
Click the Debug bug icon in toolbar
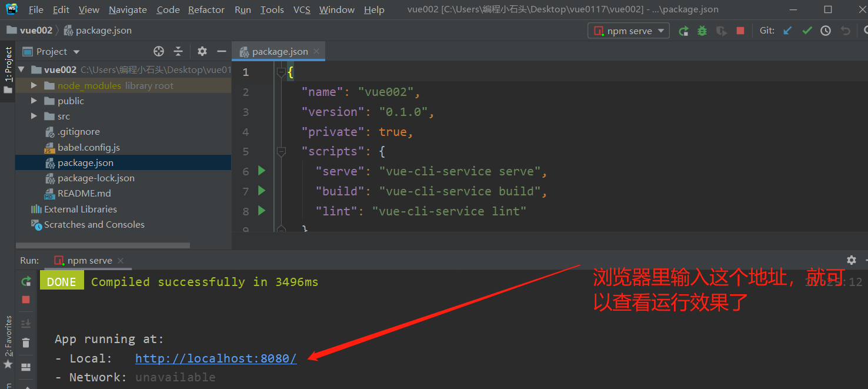point(702,31)
